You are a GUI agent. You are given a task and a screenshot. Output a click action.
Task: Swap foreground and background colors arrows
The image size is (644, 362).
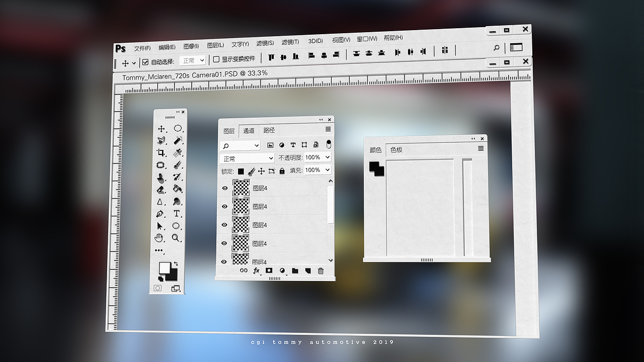pos(176,263)
